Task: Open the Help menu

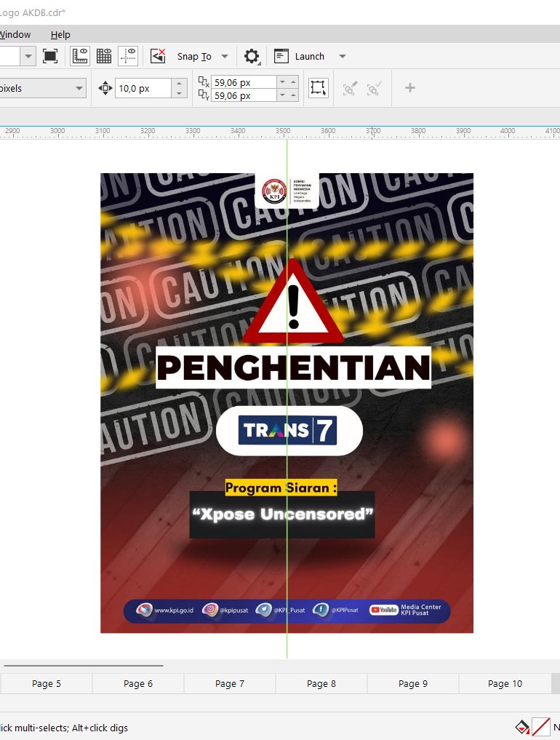Action: pyautogui.click(x=60, y=34)
